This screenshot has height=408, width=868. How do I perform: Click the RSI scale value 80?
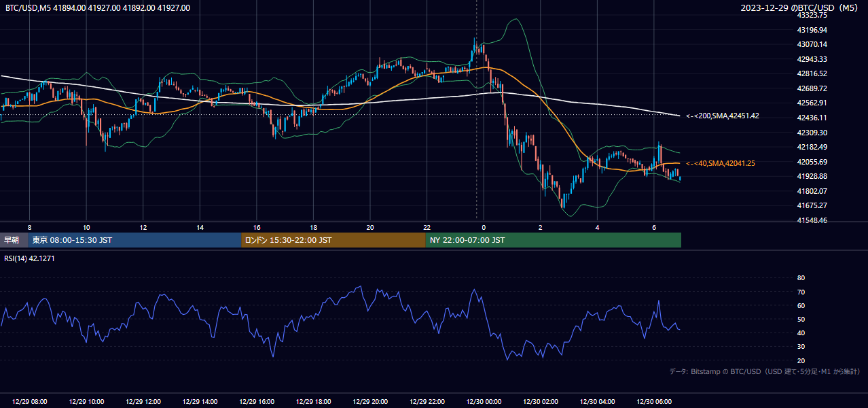coord(801,278)
